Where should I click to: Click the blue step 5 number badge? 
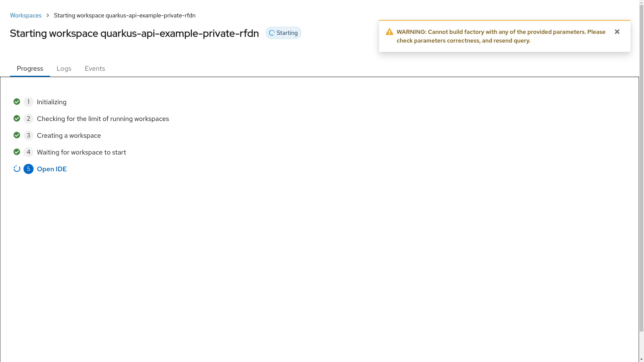point(29,169)
